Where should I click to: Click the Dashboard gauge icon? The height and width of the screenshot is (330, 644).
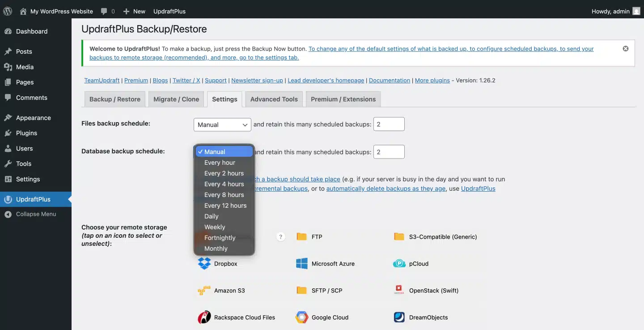[8, 31]
